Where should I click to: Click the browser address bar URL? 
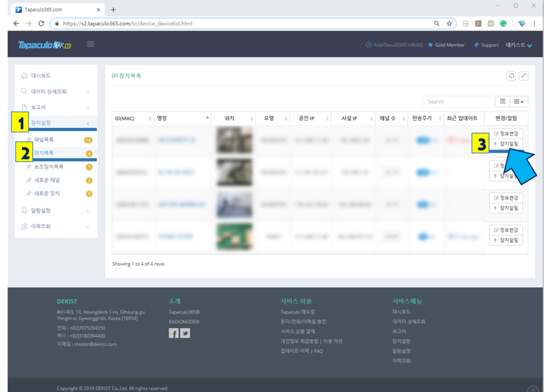pos(128,24)
